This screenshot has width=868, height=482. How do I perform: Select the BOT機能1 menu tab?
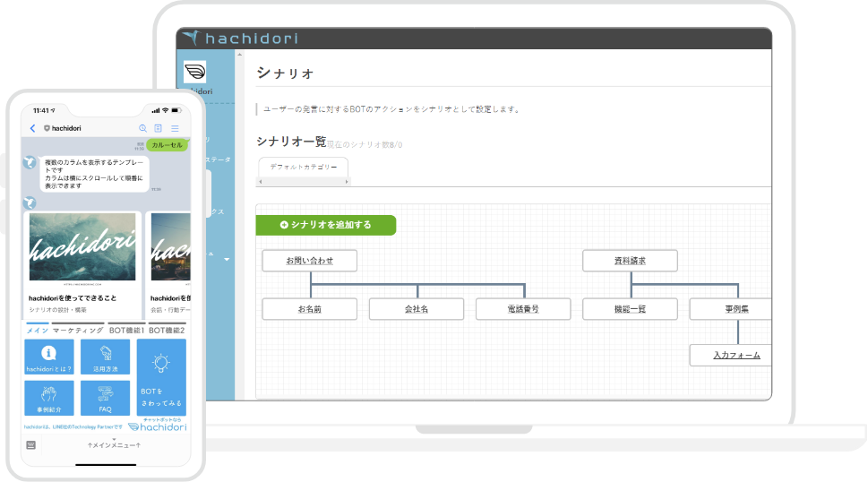pyautogui.click(x=126, y=331)
